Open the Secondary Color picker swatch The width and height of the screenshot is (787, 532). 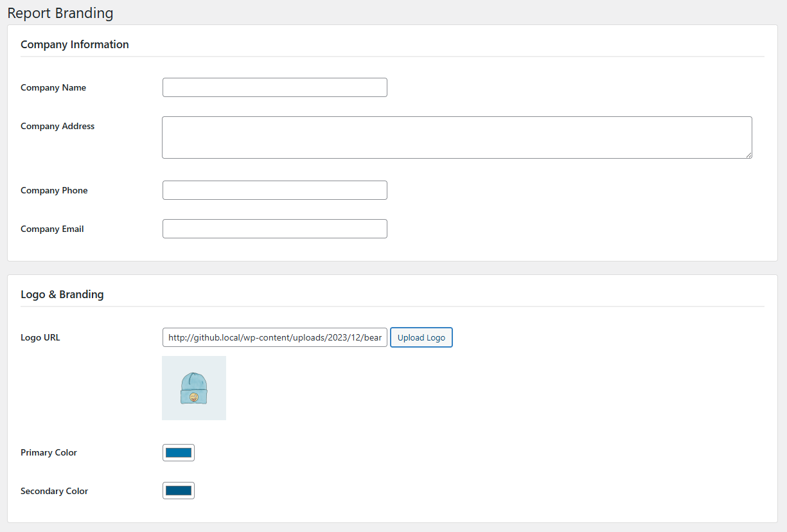click(179, 491)
